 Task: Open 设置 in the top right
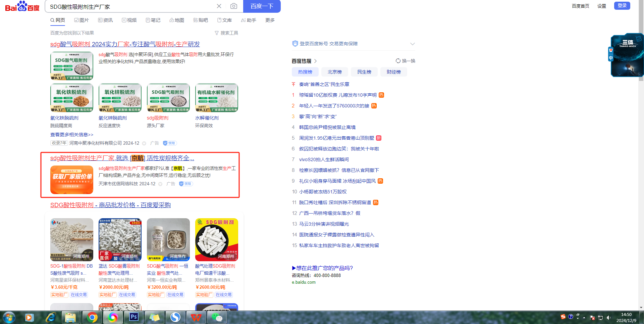pyautogui.click(x=602, y=6)
